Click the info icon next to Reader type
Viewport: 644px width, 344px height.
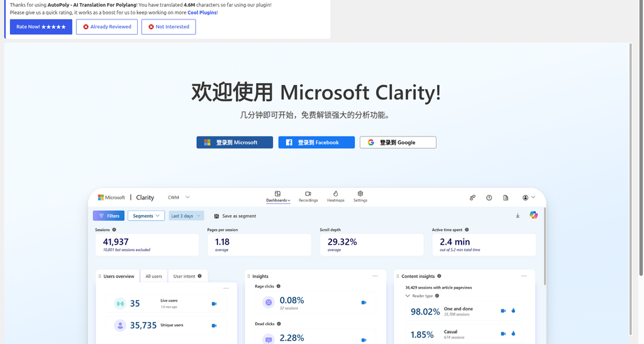pos(437,296)
